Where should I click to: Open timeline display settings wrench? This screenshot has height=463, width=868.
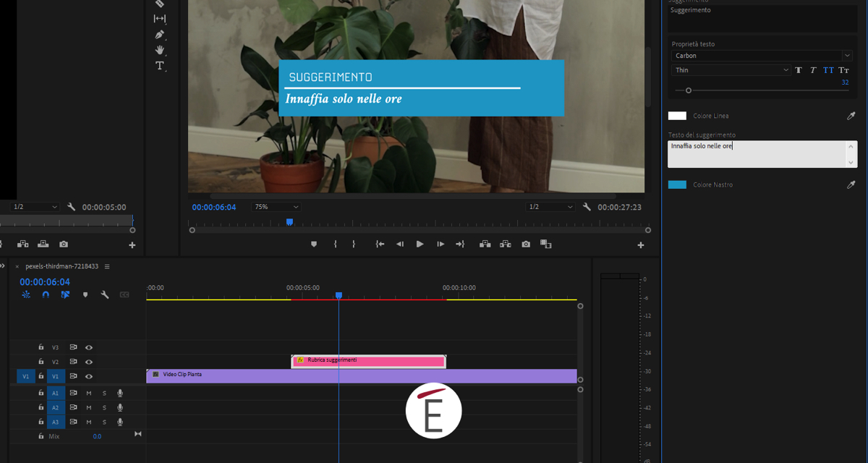(x=105, y=295)
